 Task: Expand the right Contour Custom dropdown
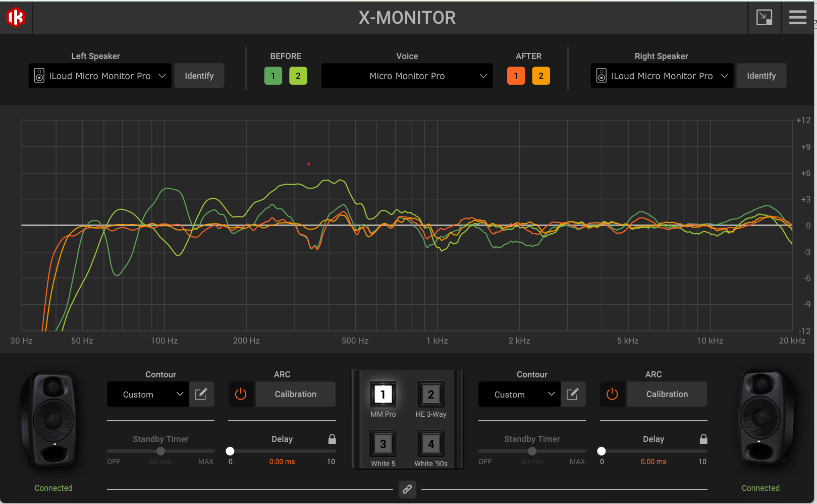(519, 395)
